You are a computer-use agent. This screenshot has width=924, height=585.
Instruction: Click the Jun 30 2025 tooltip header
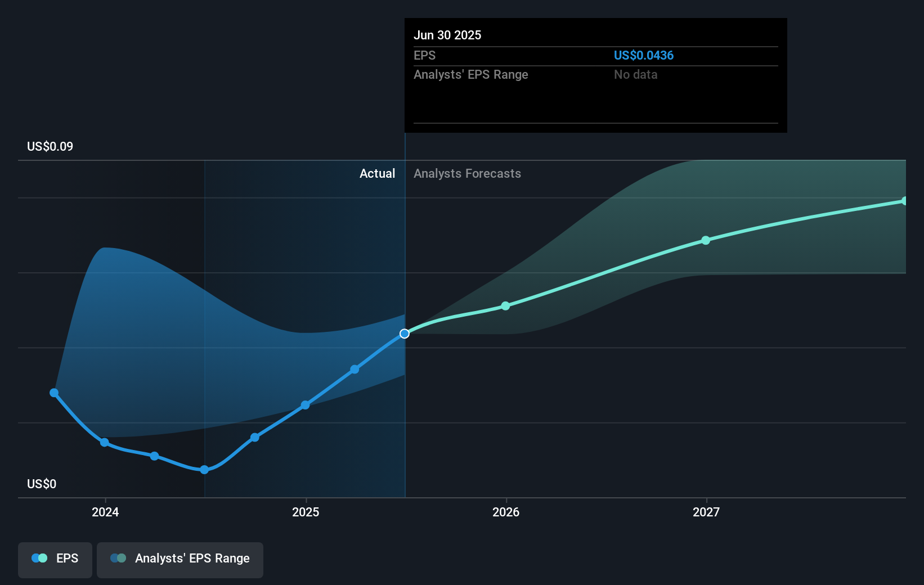tap(448, 35)
